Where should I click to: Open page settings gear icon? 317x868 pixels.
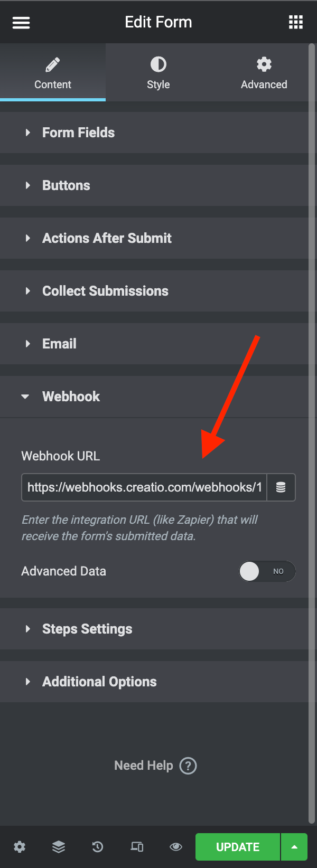(x=20, y=847)
